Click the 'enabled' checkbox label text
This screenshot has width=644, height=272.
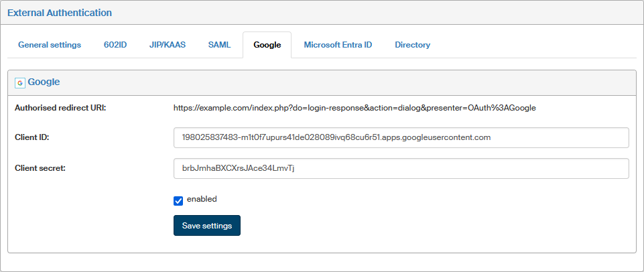202,199
